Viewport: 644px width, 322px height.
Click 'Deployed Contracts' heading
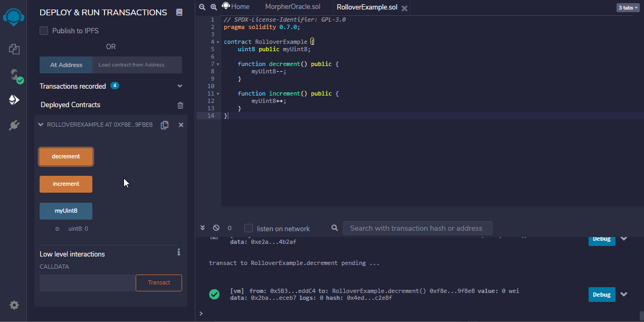[x=70, y=105]
